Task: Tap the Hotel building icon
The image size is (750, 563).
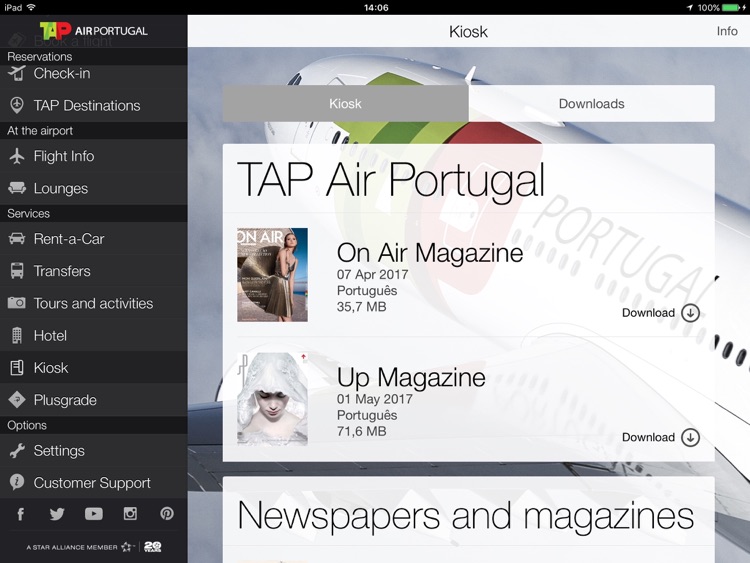Action: pyautogui.click(x=17, y=335)
